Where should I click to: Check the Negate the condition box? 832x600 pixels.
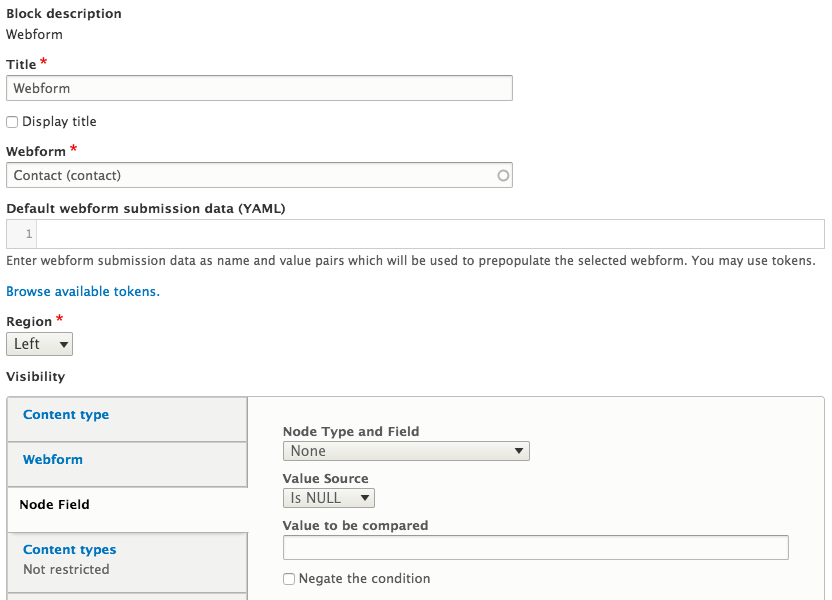(289, 579)
